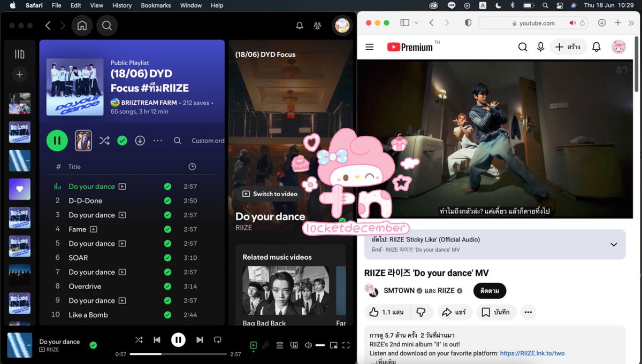Go back in Safari YouTube window

click(431, 23)
